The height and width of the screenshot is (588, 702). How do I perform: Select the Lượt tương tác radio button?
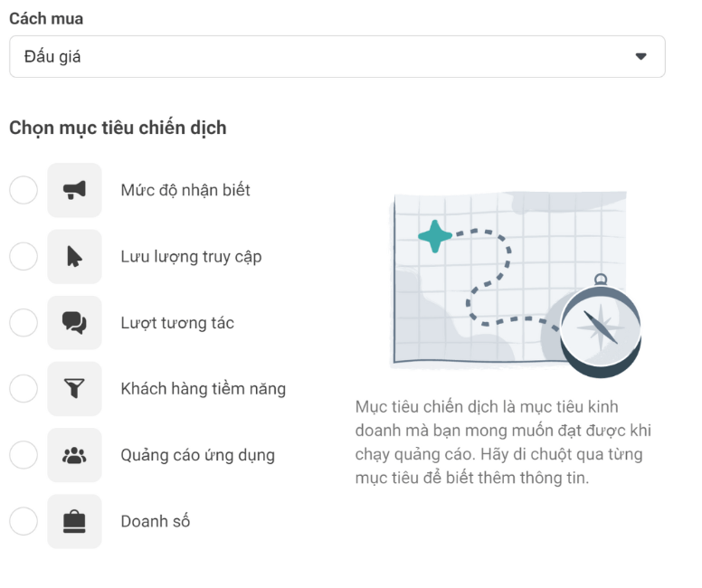click(24, 323)
